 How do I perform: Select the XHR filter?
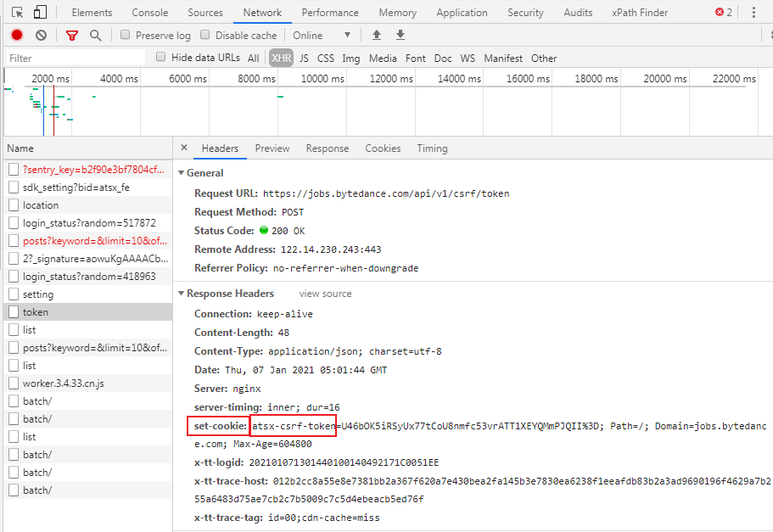[281, 59]
